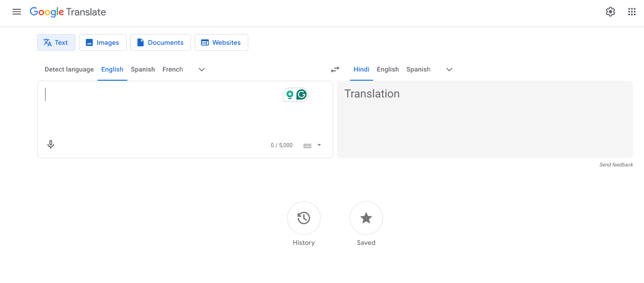Swap source and target languages

pyautogui.click(x=335, y=69)
